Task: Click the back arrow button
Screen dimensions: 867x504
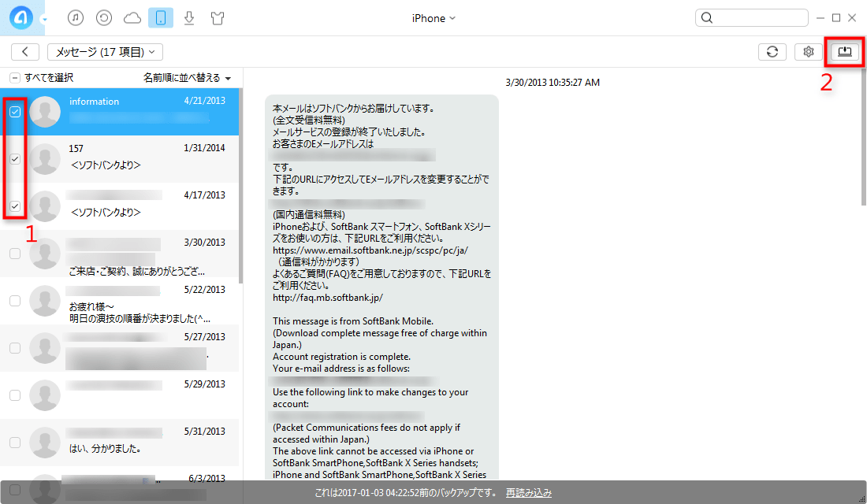Action: pos(24,51)
